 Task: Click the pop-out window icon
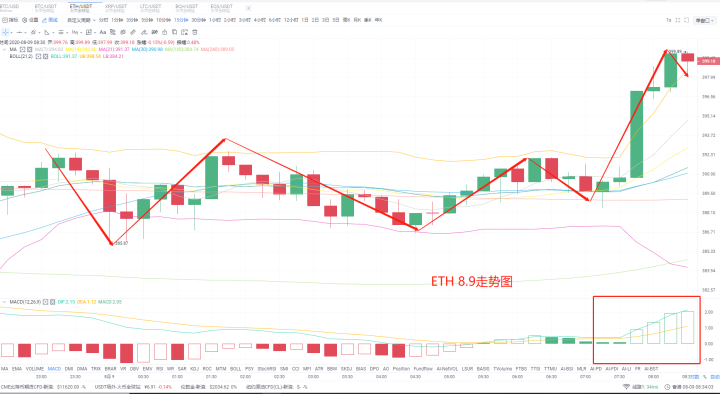tap(686, 20)
